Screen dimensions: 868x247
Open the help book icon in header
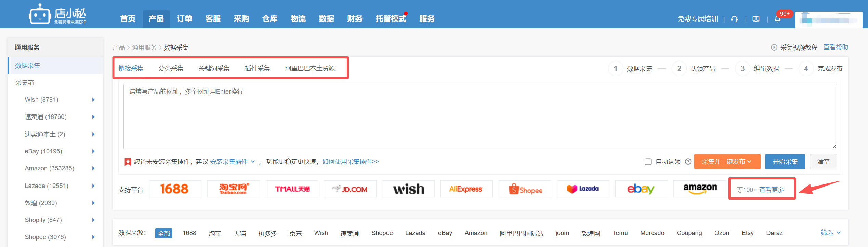(x=756, y=19)
